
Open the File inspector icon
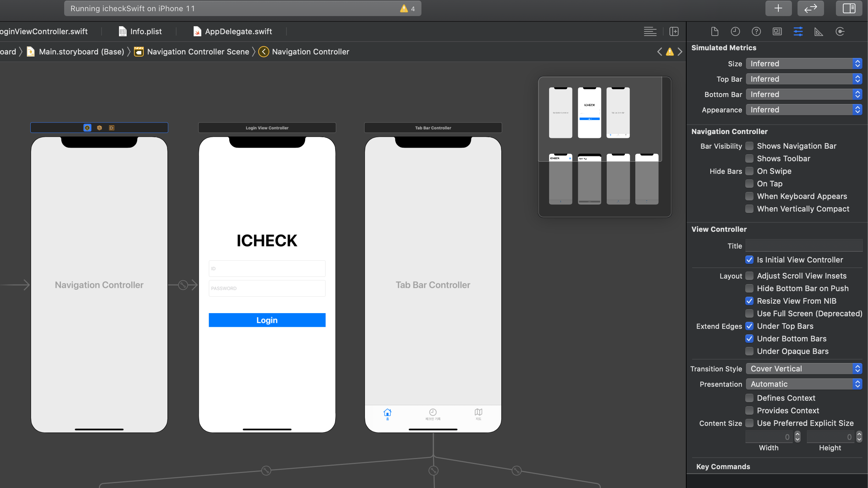[714, 32]
